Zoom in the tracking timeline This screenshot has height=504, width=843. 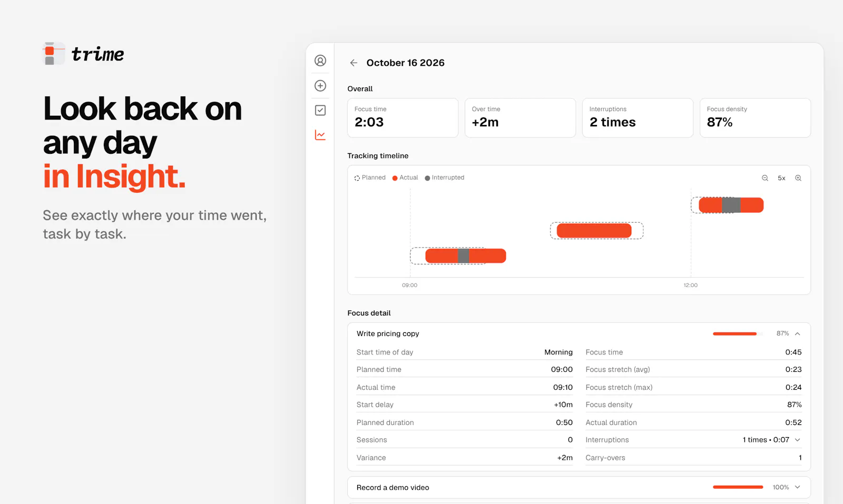(x=798, y=178)
